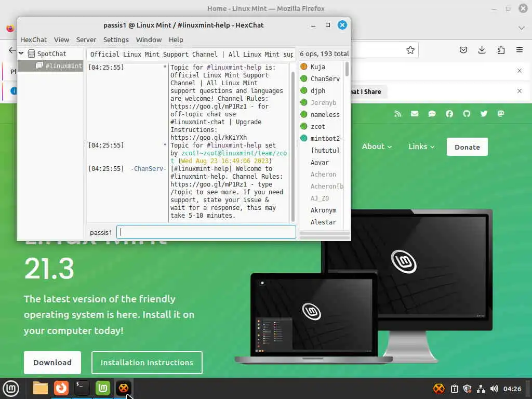532x399 pixels.
Task: Click the 6 ops, 193 total label
Action: tap(324, 54)
